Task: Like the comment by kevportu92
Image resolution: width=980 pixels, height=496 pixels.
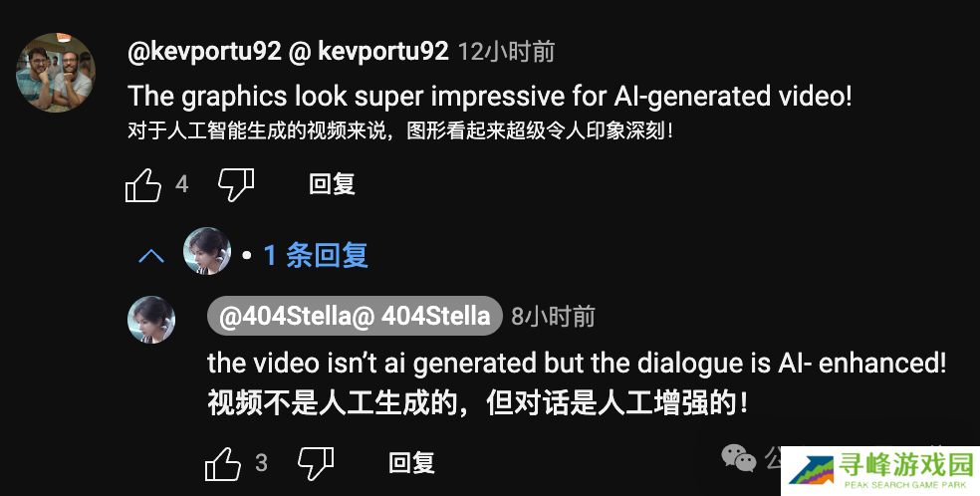Action: [143, 185]
